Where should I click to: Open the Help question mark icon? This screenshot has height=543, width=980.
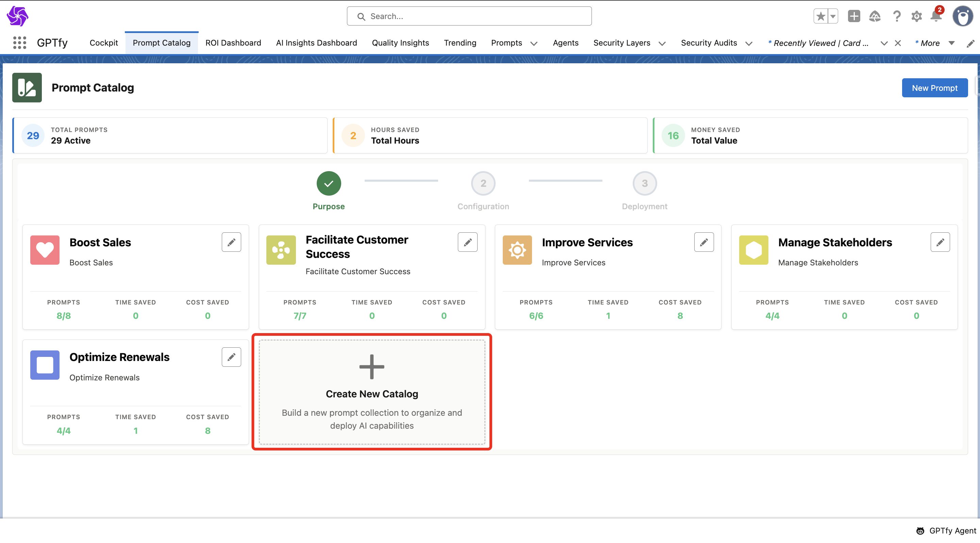tap(896, 16)
